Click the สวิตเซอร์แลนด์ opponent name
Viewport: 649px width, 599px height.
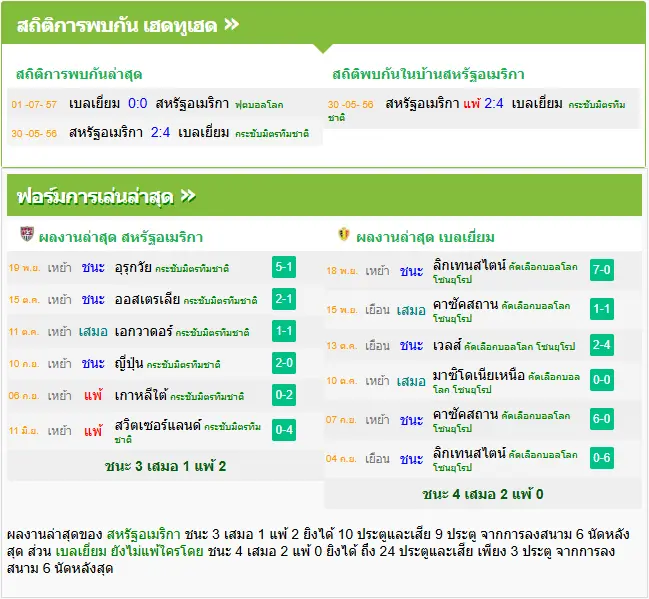coord(158,425)
